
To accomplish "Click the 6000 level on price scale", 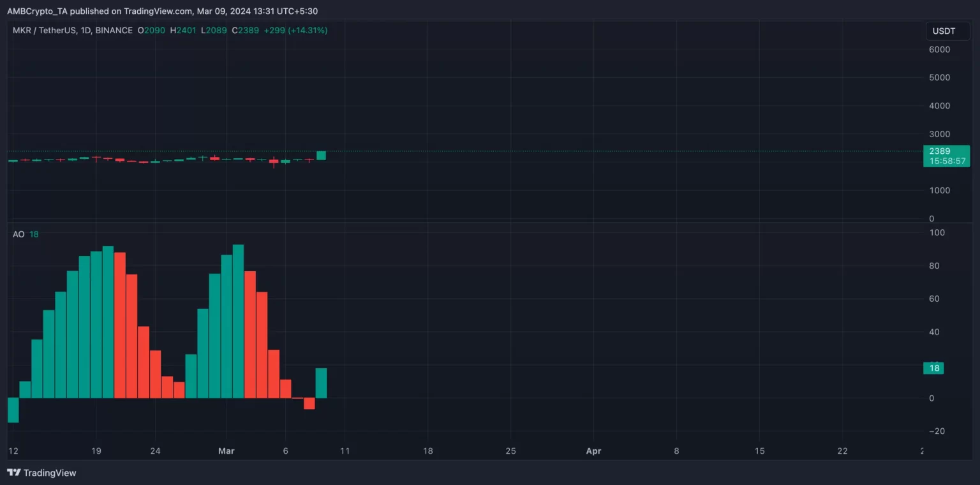I will [940, 49].
